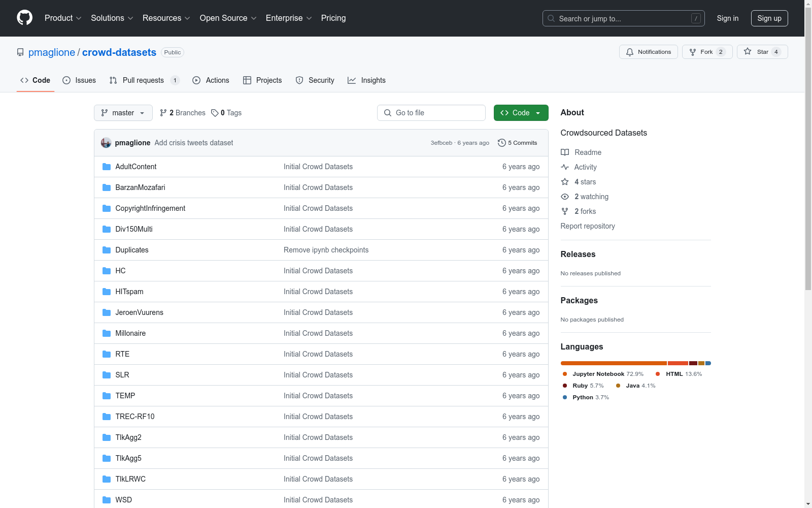Click the Python language color dot
The width and height of the screenshot is (812, 508).
click(x=565, y=397)
